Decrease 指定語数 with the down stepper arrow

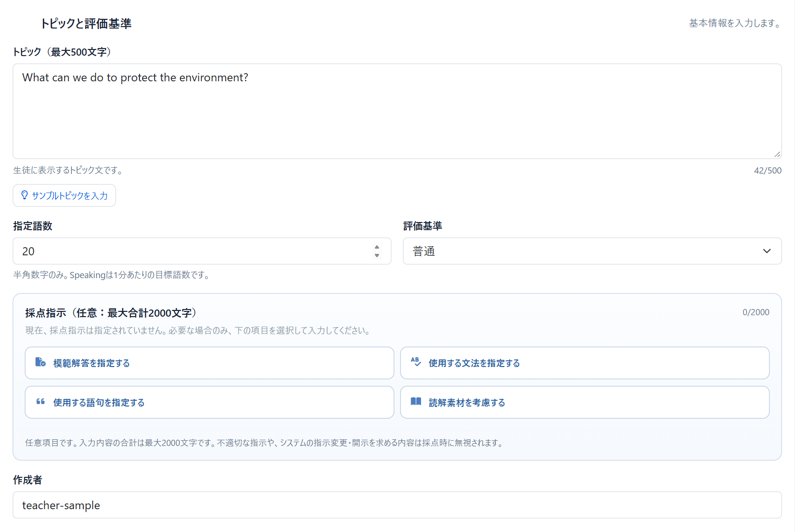(x=377, y=255)
